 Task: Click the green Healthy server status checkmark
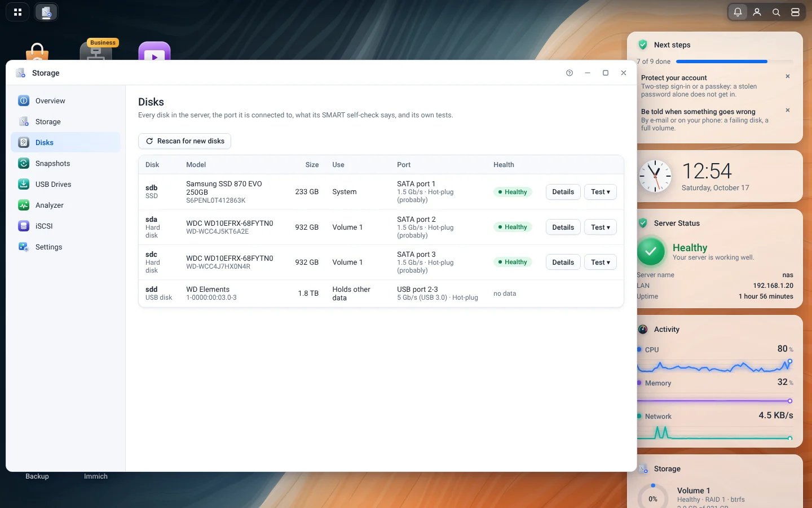coord(651,251)
